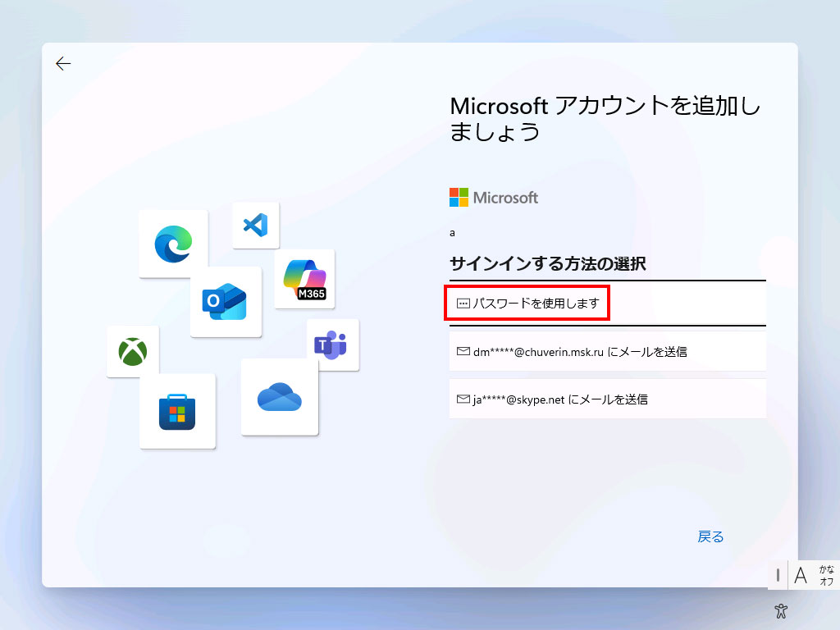This screenshot has width=840, height=630.
Task: Click the Microsoft アカウントを追加しましょう title
Action: pos(605,119)
